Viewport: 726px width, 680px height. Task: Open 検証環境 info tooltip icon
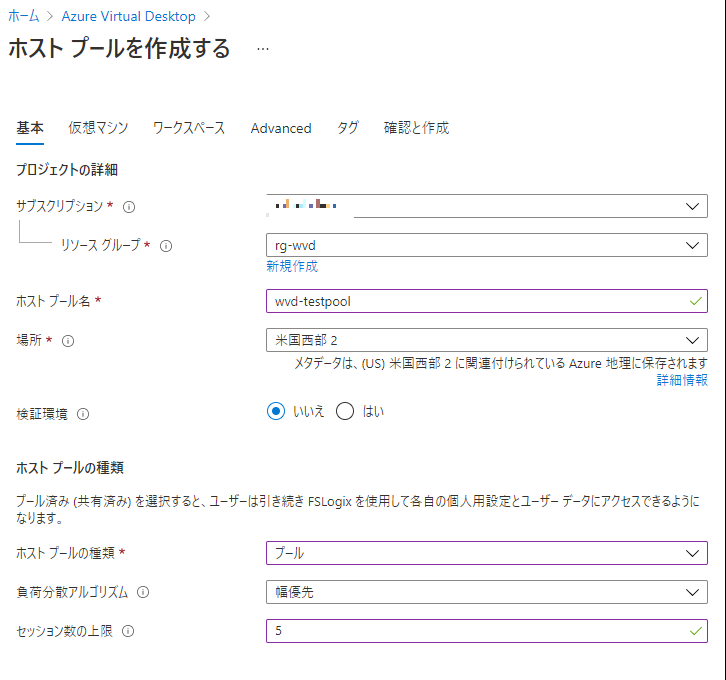click(x=83, y=414)
